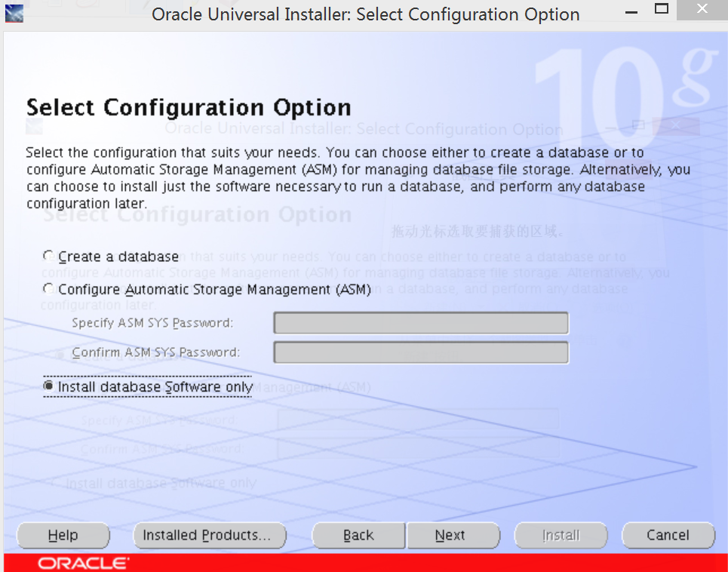The width and height of the screenshot is (728, 572).
Task: Cancel the Oracle installation
Action: (668, 535)
